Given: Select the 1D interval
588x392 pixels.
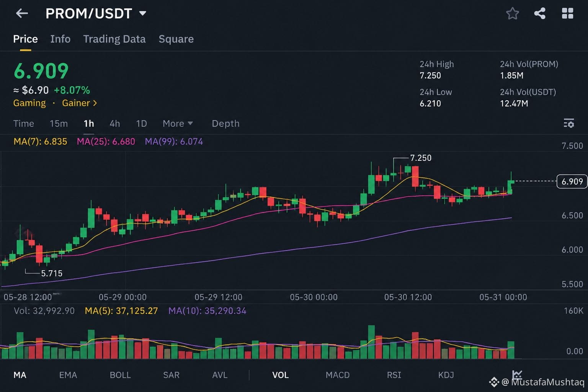Looking at the screenshot, I should coord(142,123).
